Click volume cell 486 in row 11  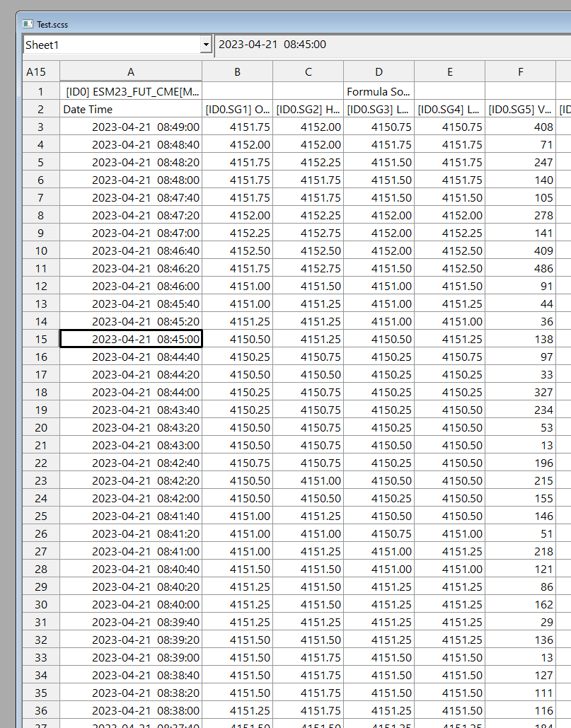point(520,268)
